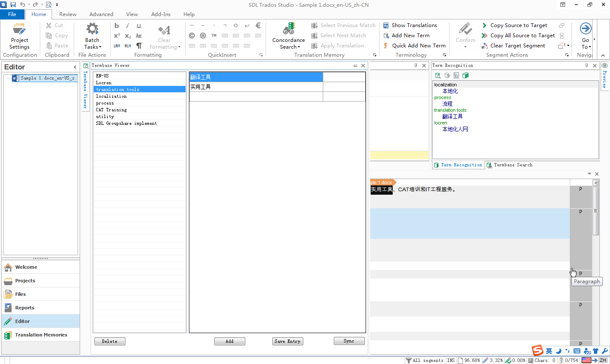Select 'localization' term in termbase list

111,97
